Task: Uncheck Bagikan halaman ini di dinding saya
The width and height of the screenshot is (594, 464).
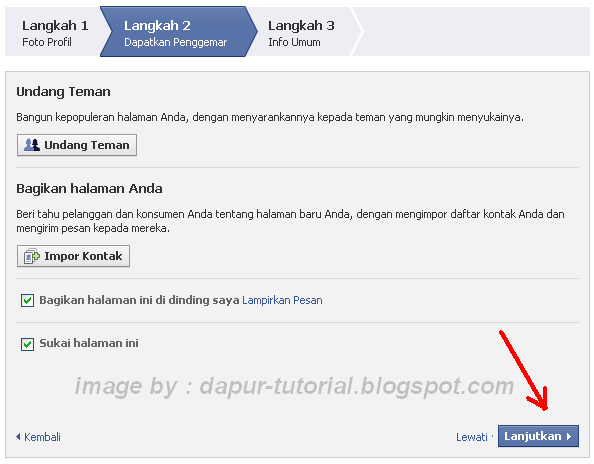Action: tap(27, 301)
